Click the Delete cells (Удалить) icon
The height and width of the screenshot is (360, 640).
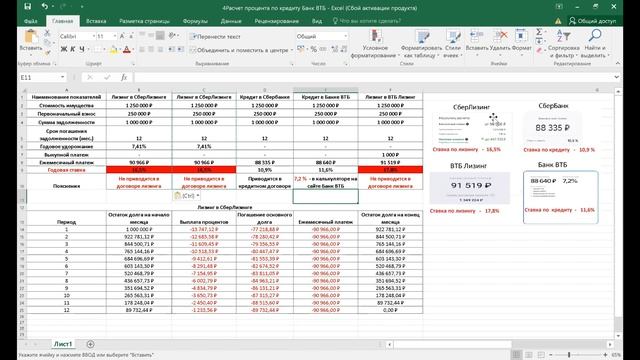pos(500,36)
